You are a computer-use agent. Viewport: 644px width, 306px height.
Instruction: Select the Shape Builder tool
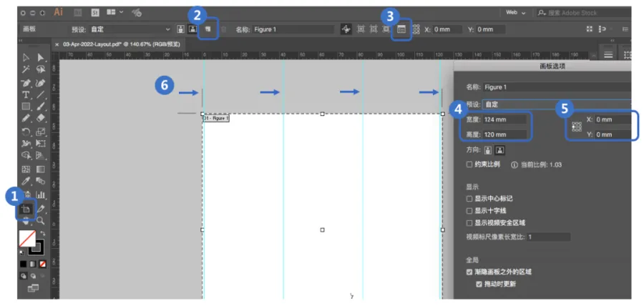click(x=26, y=155)
